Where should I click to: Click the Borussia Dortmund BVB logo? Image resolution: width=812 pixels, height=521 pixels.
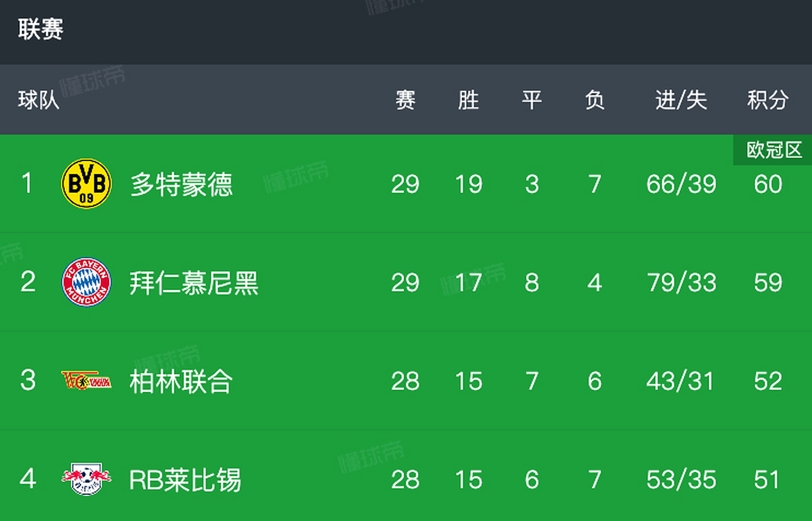(x=86, y=184)
